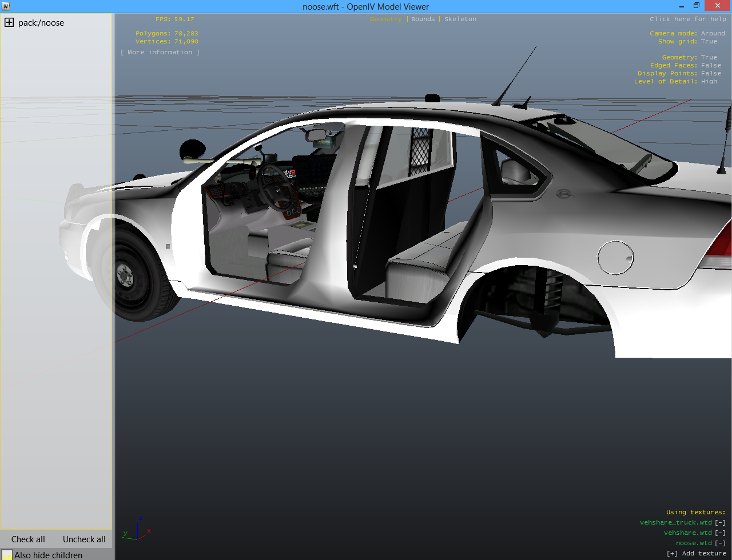Toggle the Edged Faces setting
Viewport: 732px width, 560px height.
tap(711, 65)
